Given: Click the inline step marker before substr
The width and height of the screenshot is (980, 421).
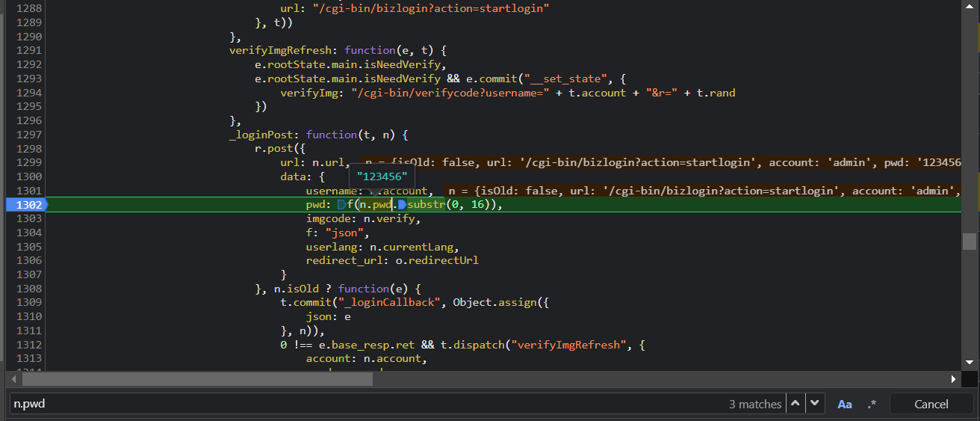Looking at the screenshot, I should point(402,204).
